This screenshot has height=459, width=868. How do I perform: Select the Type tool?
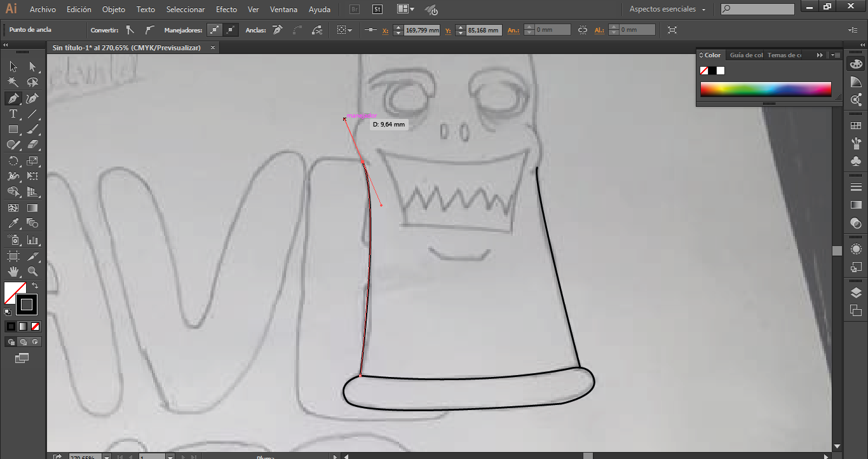(13, 114)
